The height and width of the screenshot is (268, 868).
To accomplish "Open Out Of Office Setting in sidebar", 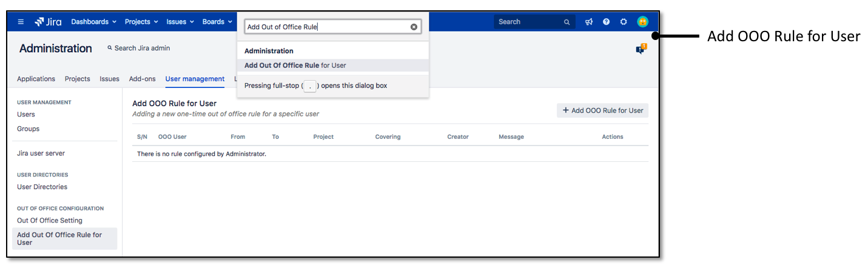I will pos(50,221).
